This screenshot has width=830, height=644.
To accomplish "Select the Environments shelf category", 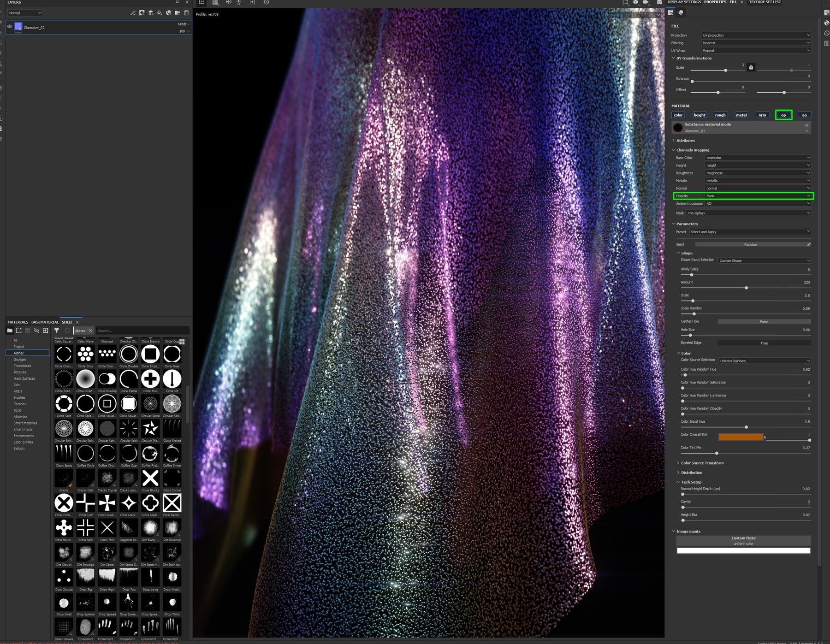I will tap(24, 436).
